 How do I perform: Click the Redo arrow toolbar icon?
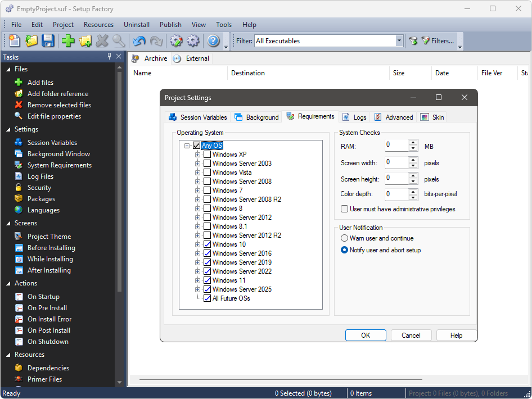[x=156, y=40]
